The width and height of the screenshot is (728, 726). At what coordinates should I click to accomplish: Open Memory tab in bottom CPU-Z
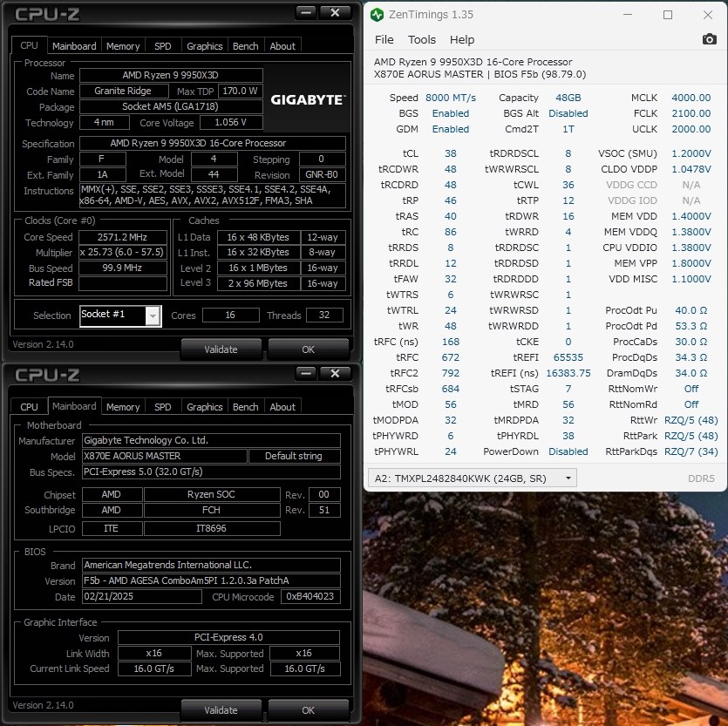123,407
